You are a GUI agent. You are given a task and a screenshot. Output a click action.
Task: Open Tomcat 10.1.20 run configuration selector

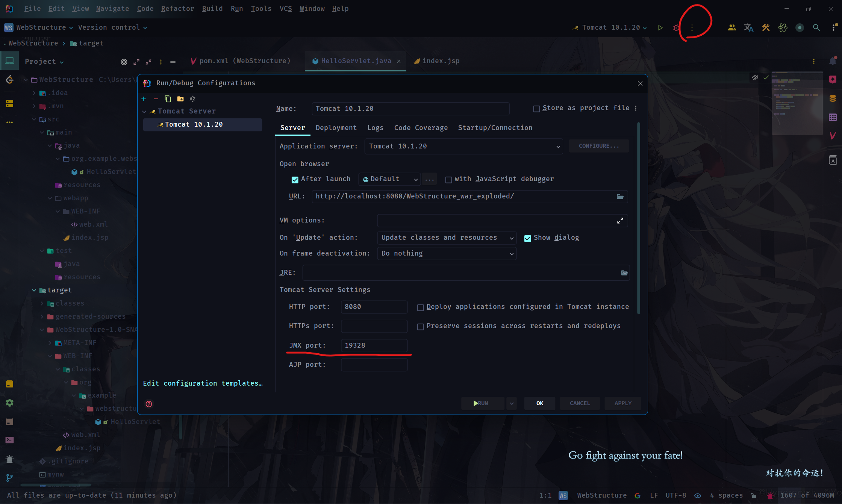tap(609, 27)
